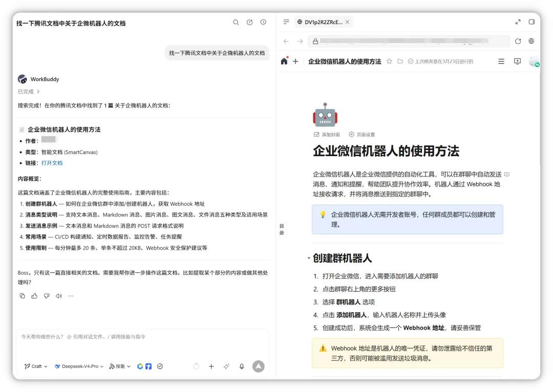Start presentation mode icon
Screen dimensions: 553x392
[517, 61]
